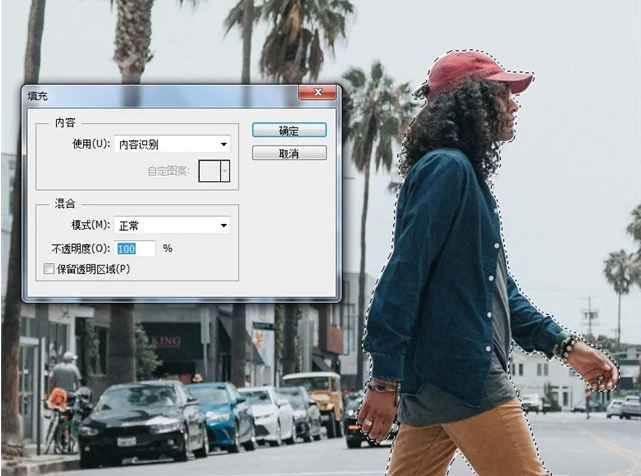Close the 填充 dialog with the X button
The width and height of the screenshot is (641, 476).
[x=318, y=92]
